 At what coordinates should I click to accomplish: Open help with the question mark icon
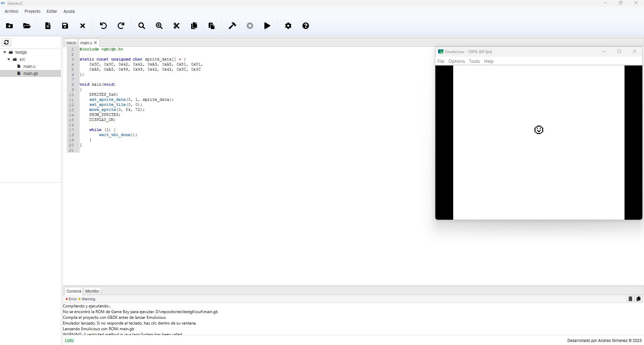pos(306,26)
